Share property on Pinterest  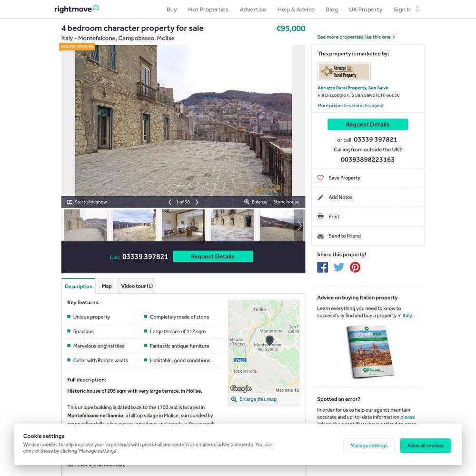[355, 267]
